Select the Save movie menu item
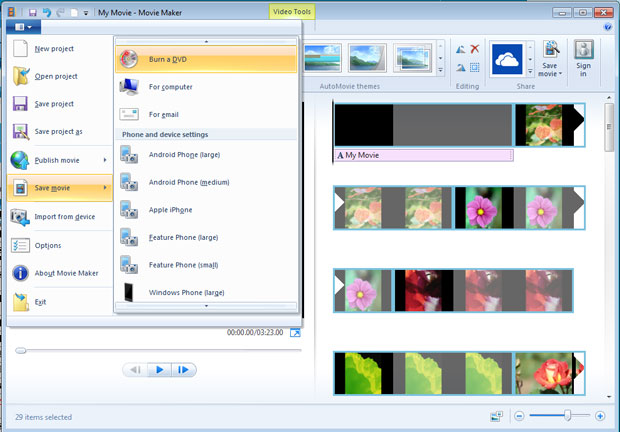 59,188
